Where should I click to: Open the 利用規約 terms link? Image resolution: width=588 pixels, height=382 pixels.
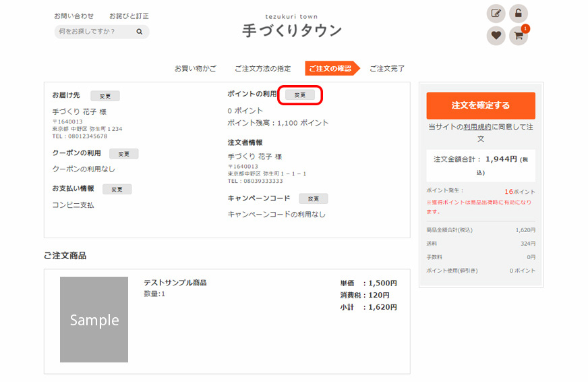[478, 127]
